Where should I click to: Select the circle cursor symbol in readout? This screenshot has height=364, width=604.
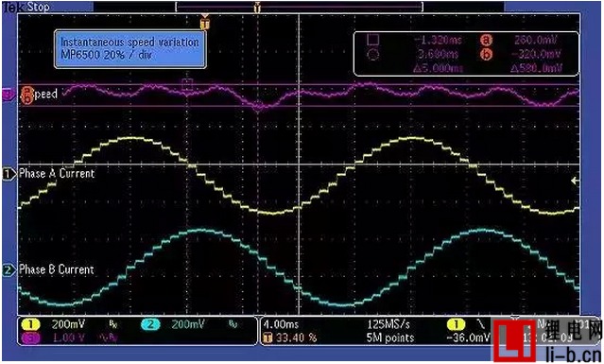[372, 55]
